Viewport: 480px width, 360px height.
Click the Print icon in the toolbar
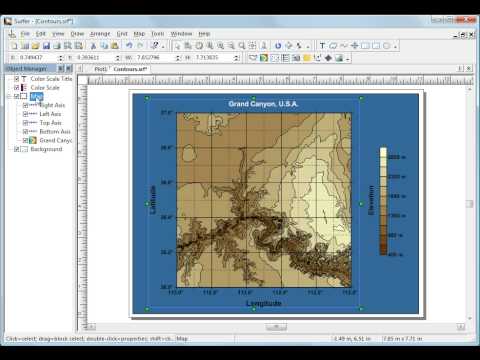pos(57,46)
